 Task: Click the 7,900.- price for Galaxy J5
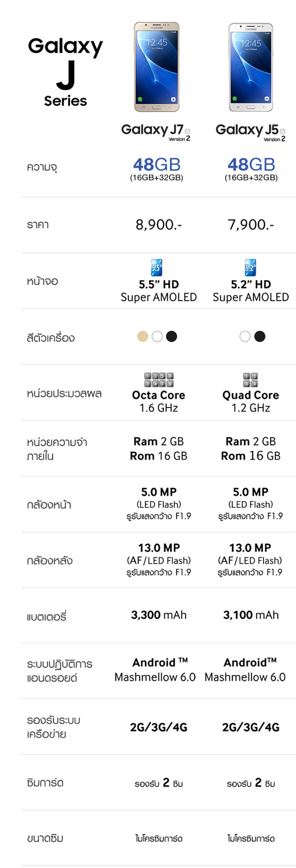[251, 225]
